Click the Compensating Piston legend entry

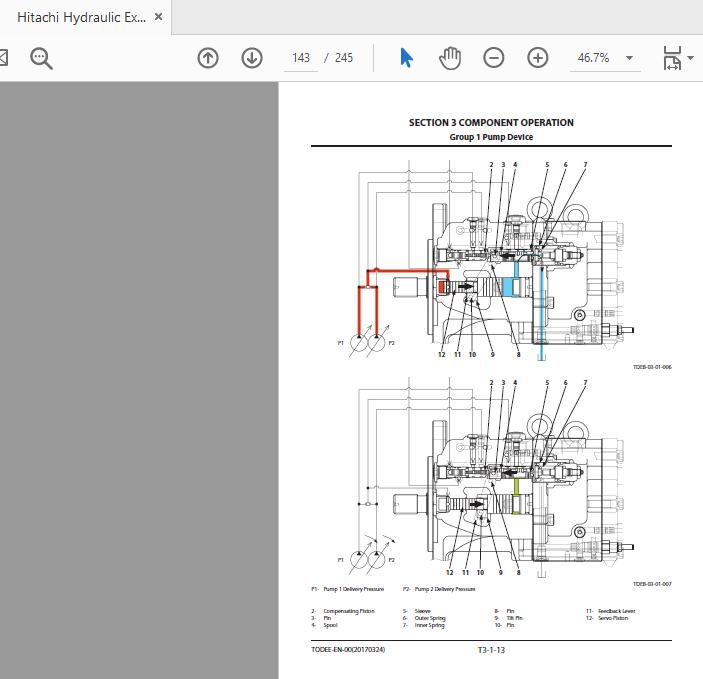[349, 611]
